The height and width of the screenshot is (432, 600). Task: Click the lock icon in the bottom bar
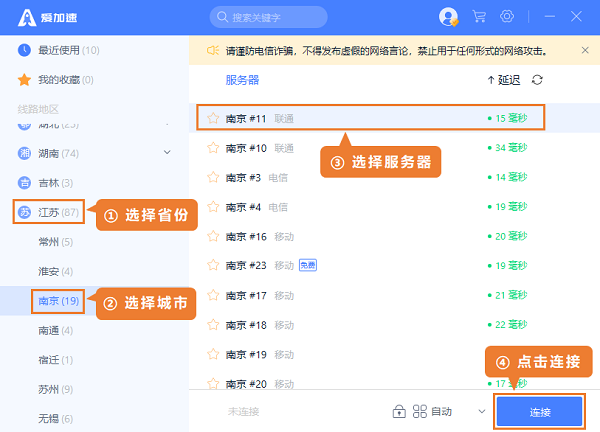pyautogui.click(x=398, y=411)
